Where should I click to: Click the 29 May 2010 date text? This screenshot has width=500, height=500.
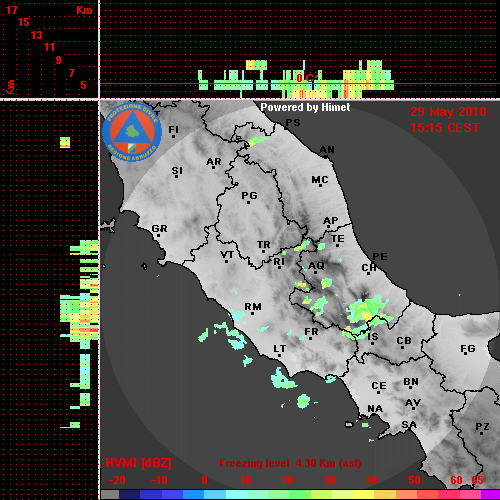[x=448, y=112]
